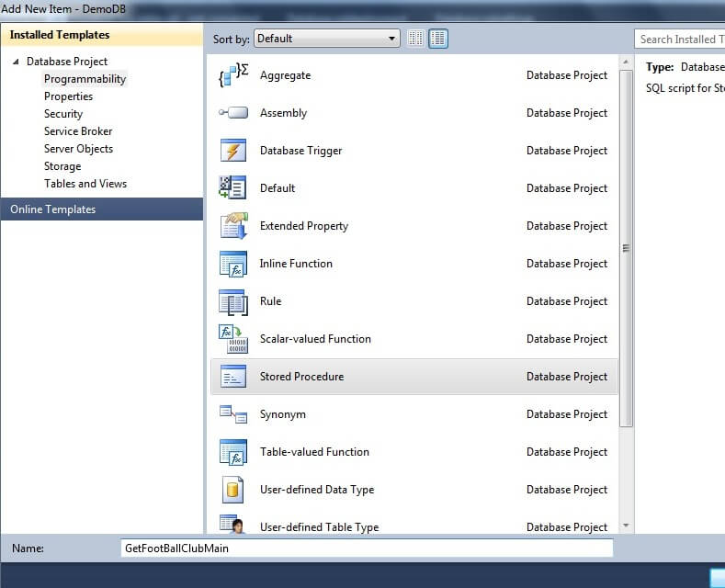Click the Synonym template icon

(x=233, y=414)
